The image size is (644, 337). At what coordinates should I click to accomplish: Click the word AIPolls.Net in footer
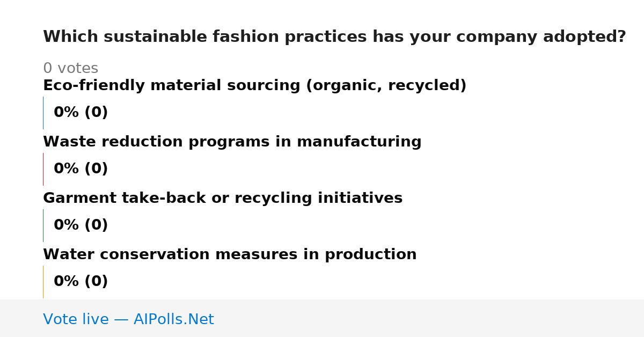pyautogui.click(x=173, y=320)
